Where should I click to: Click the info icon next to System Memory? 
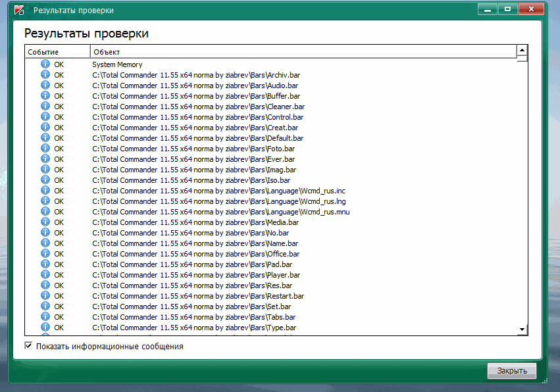[45, 64]
